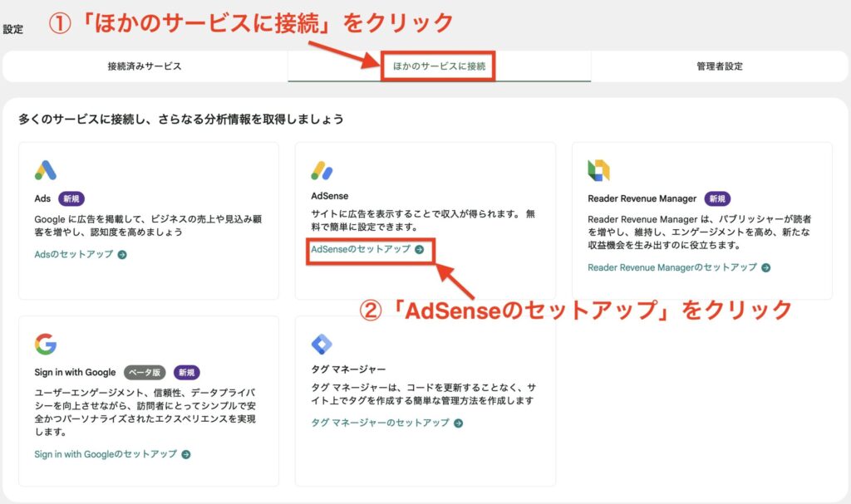Click the Google Ads logo icon
Screen dimensions: 851x504
[46, 170]
